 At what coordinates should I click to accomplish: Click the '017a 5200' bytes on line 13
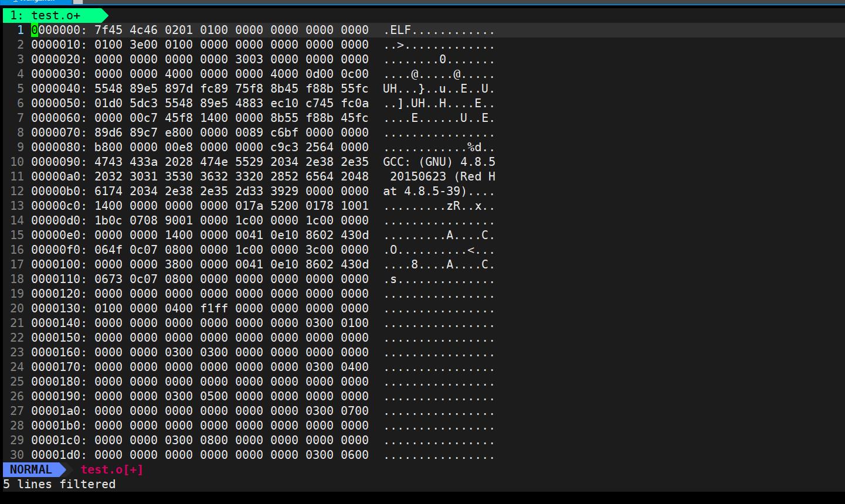point(267,206)
